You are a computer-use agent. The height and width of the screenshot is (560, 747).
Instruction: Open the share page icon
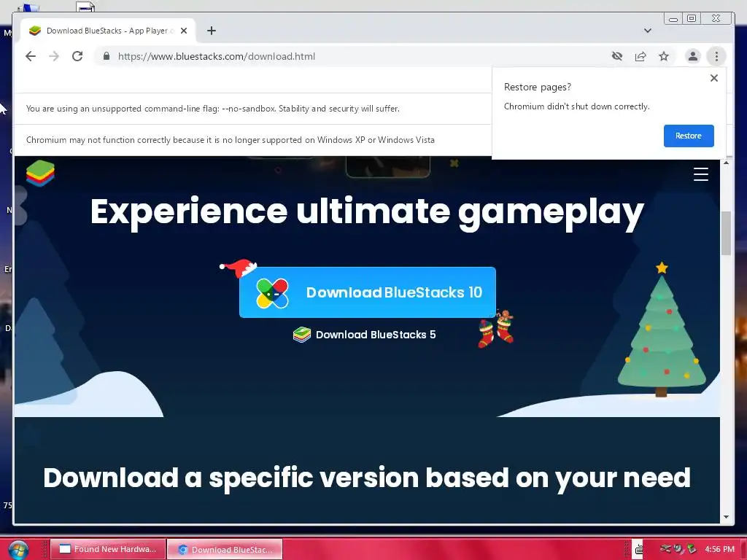click(x=640, y=56)
